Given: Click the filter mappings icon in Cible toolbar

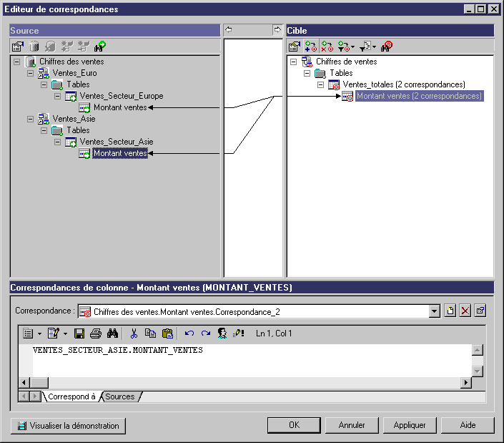Looking at the screenshot, I should click(x=343, y=47).
